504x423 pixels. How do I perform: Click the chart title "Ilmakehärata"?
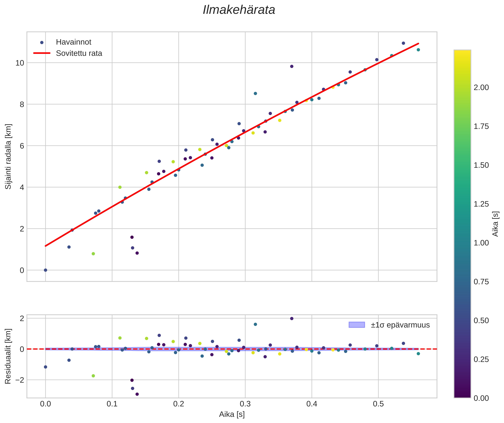239,10
